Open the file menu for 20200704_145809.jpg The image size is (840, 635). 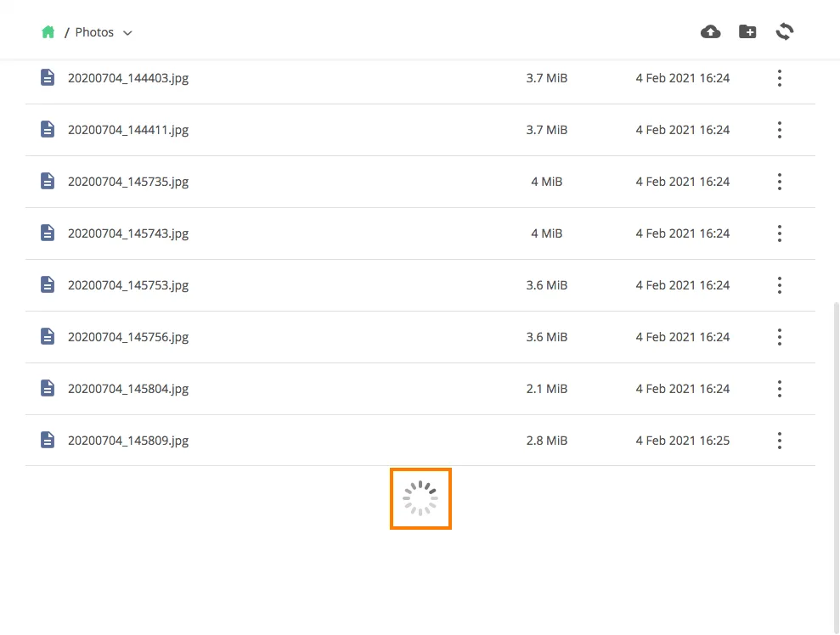(x=779, y=441)
